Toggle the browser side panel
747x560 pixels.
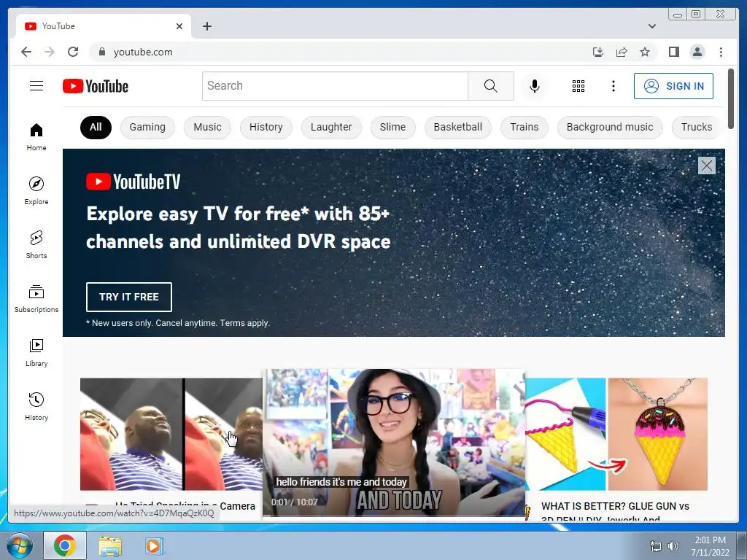tap(673, 52)
